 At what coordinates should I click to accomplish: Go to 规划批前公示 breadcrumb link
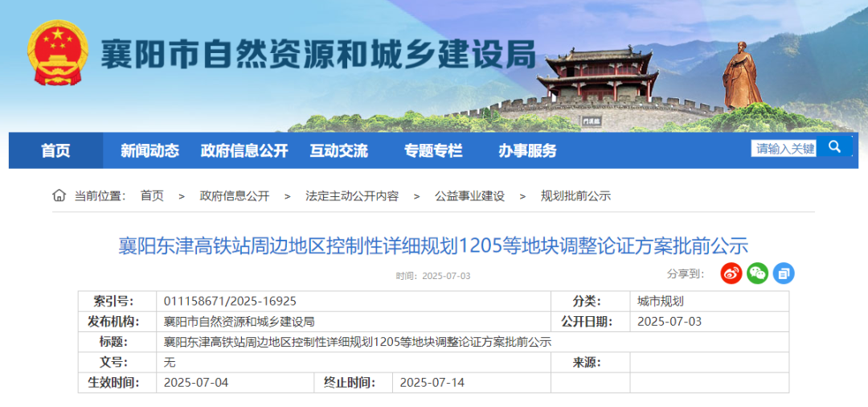(575, 196)
